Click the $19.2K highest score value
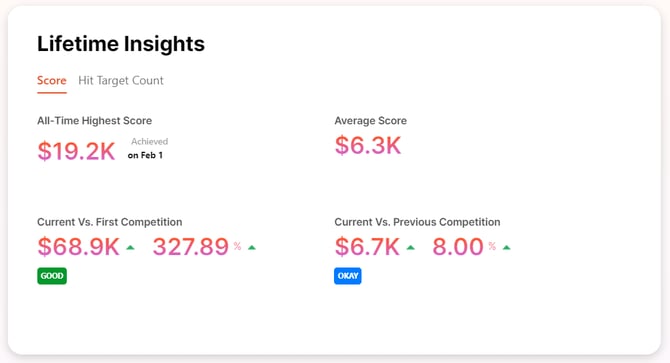The height and width of the screenshot is (363, 670). click(x=76, y=151)
